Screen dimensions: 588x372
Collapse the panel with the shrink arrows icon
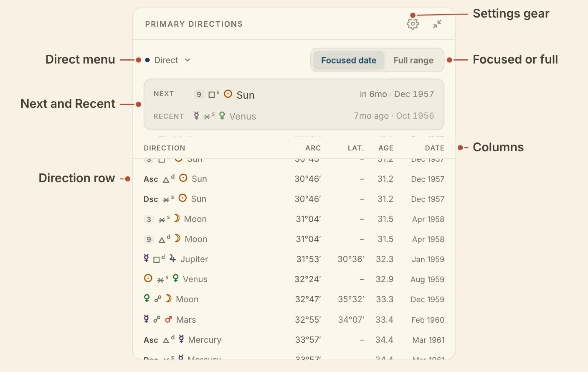tap(437, 24)
